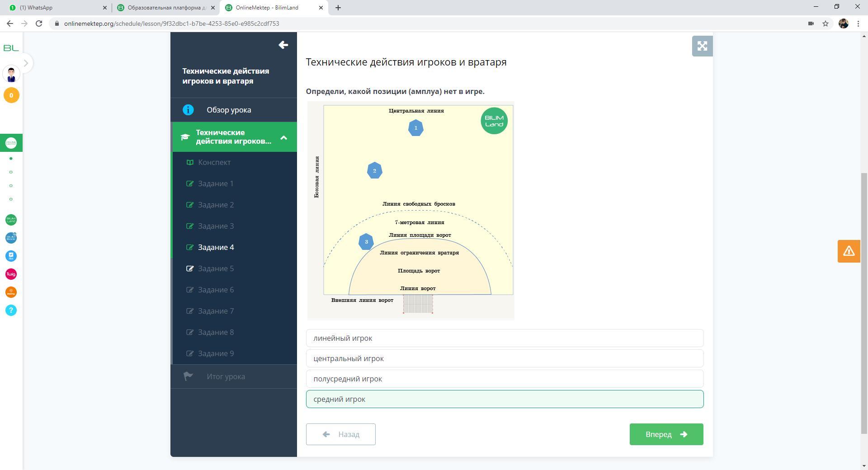Go to Задание 3
This screenshot has width=868, height=470.
(216, 226)
